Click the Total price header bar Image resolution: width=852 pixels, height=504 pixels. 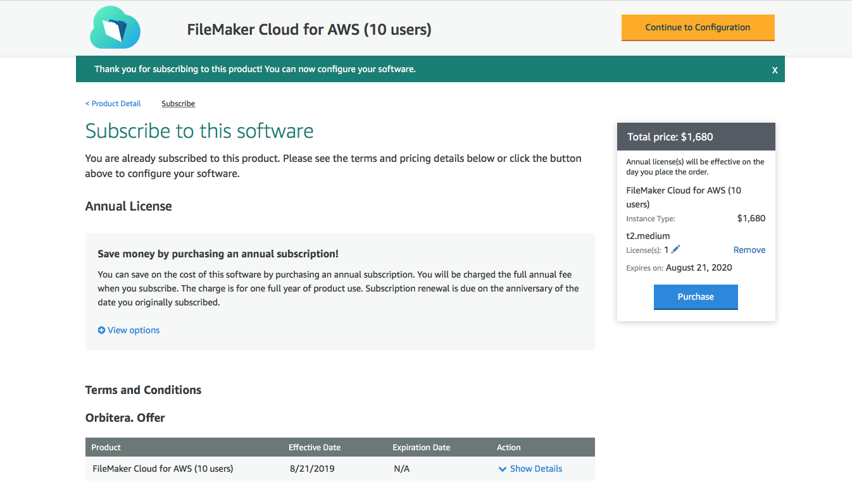pyautogui.click(x=696, y=136)
